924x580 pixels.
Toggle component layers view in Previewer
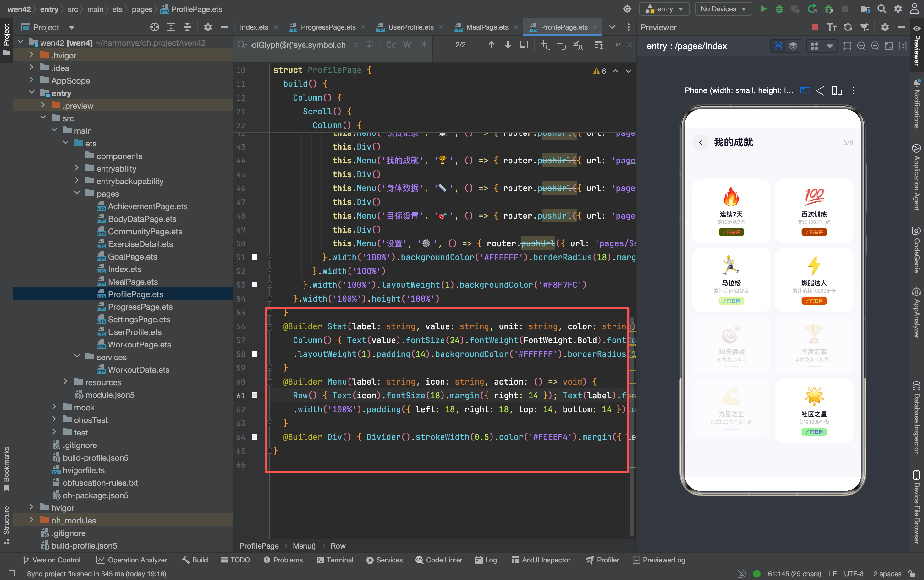[793, 46]
